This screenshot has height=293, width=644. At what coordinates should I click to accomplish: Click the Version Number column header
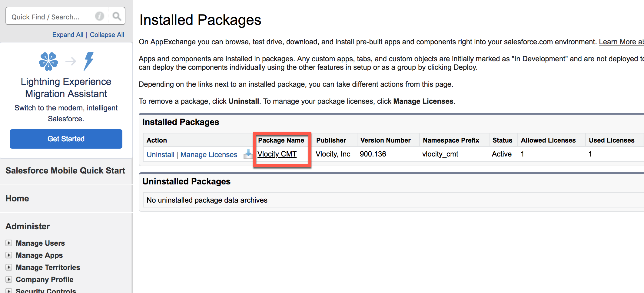(x=386, y=140)
